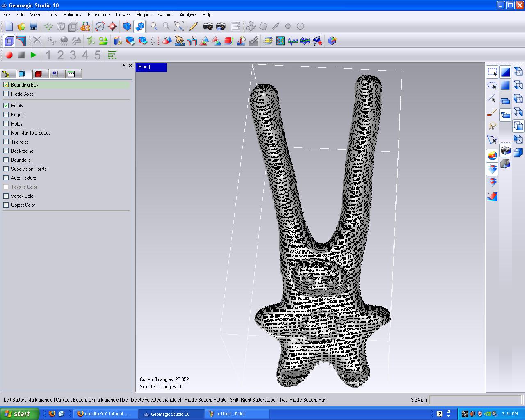Viewport: 525px width, 420px height.
Task: Click the Zoom In magnifier icon
Action: click(154, 26)
